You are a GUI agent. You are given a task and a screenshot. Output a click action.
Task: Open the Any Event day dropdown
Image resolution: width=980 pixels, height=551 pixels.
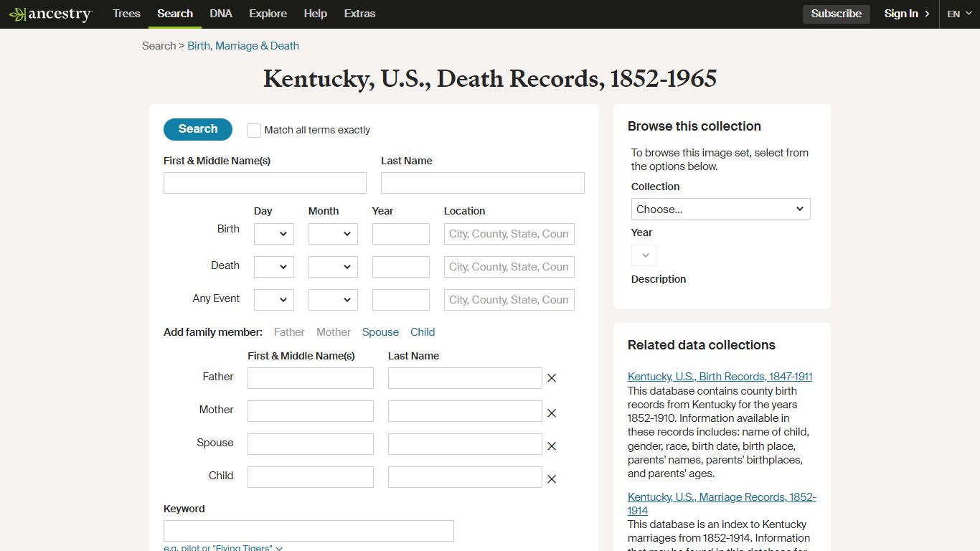[x=274, y=300]
